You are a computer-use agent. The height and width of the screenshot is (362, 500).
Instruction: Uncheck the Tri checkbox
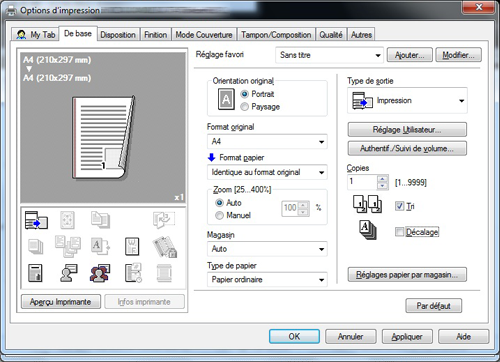399,206
